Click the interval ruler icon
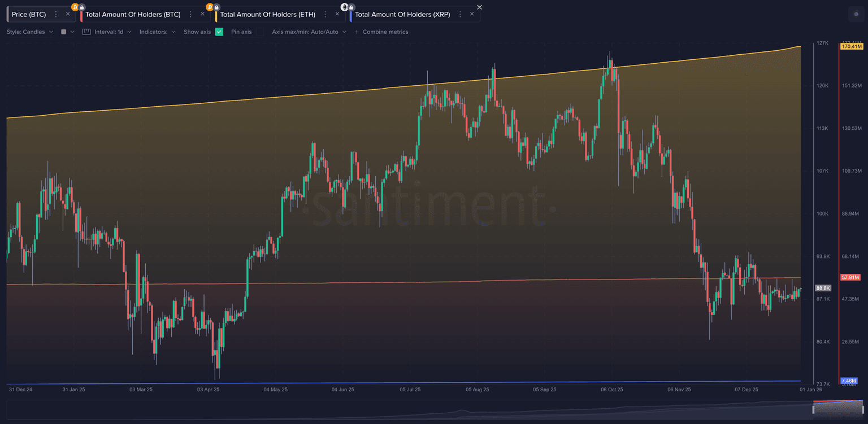 pyautogui.click(x=86, y=32)
